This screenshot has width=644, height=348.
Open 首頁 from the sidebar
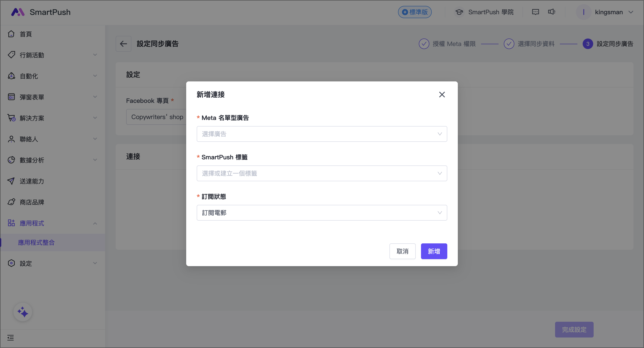pyautogui.click(x=26, y=34)
